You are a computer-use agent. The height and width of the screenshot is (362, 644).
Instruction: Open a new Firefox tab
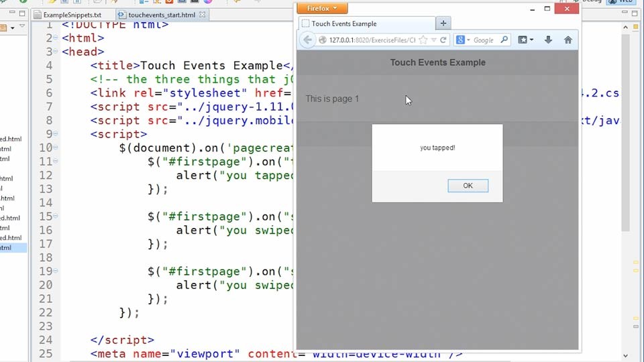(443, 23)
